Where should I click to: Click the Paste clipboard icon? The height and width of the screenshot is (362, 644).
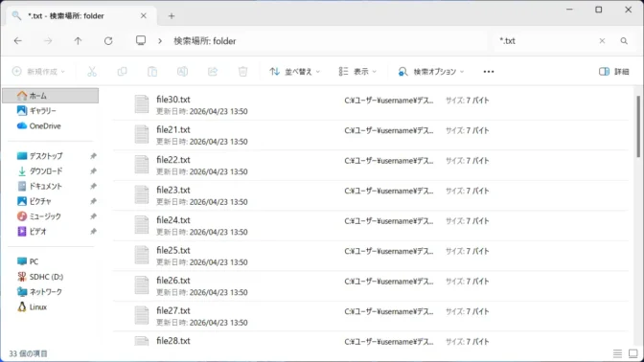pyautogui.click(x=152, y=72)
